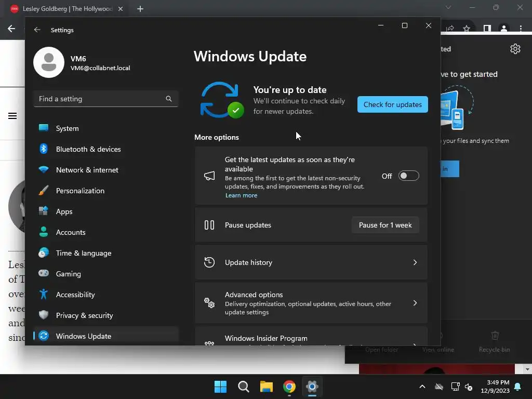
Task: Open OneDrive settings gear in background panel
Action: (x=515, y=49)
